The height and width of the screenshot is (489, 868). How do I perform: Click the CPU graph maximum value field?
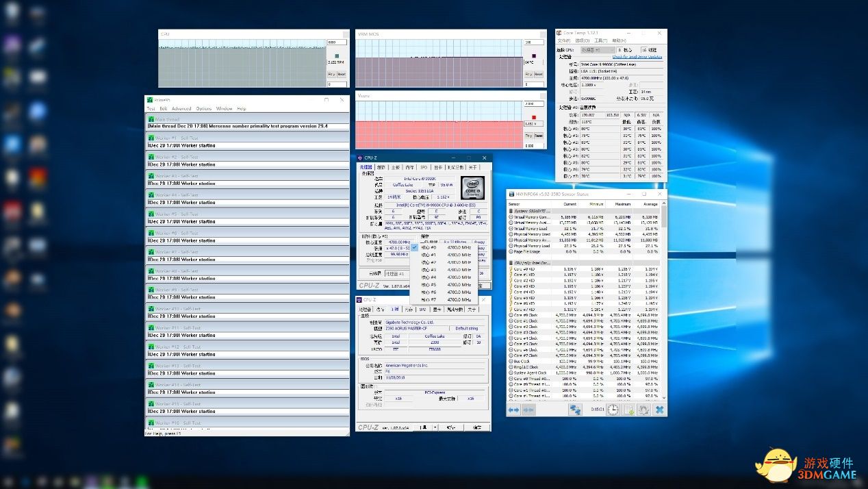pyautogui.click(x=336, y=42)
